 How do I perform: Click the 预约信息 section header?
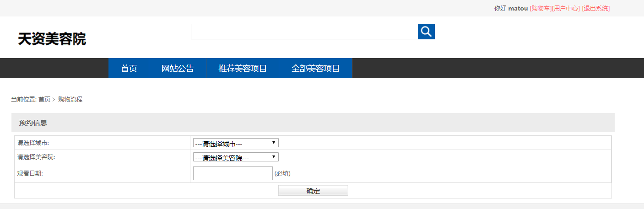[33, 123]
